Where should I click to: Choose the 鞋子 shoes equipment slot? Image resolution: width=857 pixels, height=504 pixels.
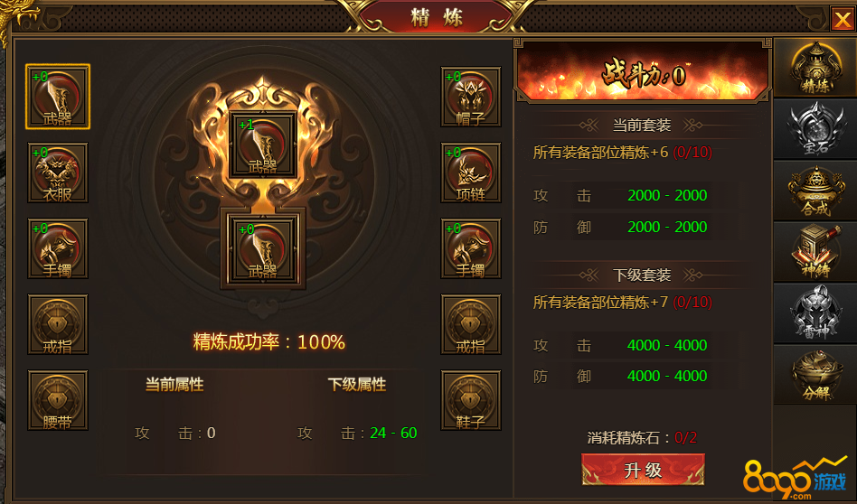(x=471, y=400)
